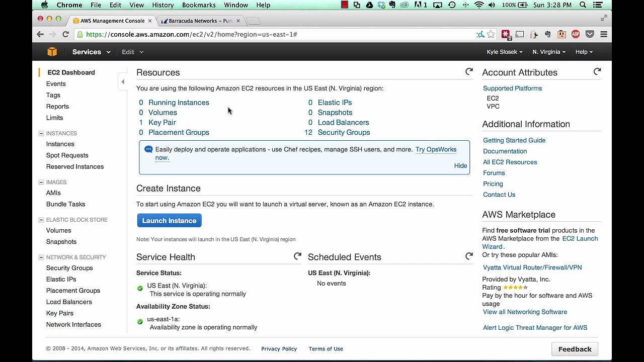Open Spotlight search in the menu bar
This screenshot has height=362, width=644.
point(583,5)
